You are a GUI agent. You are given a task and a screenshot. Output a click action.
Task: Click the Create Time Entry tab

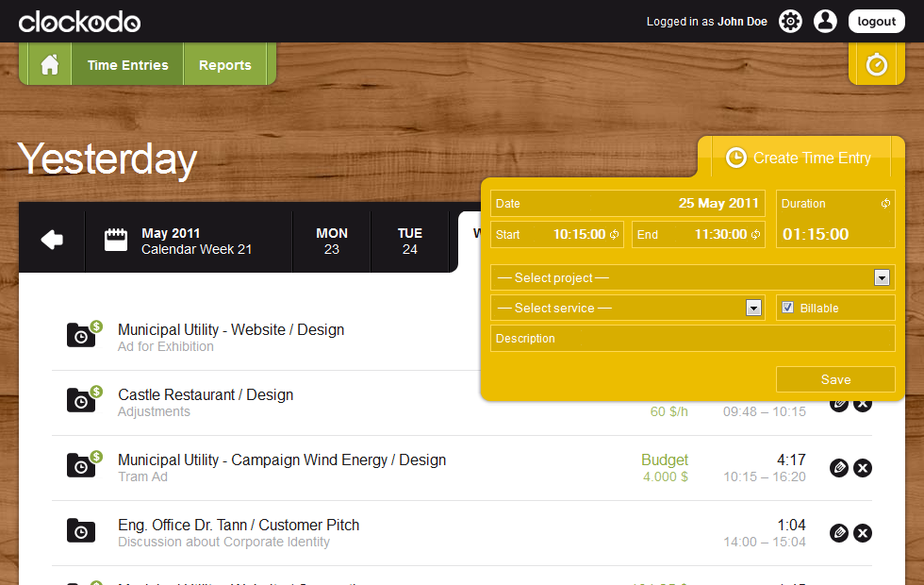click(x=800, y=158)
